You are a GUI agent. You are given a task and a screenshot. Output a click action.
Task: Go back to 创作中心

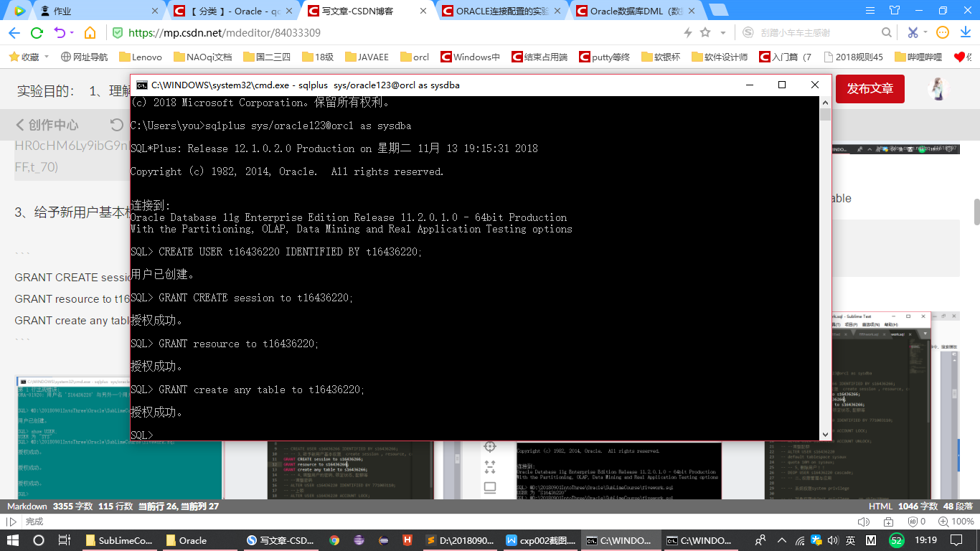click(x=47, y=125)
